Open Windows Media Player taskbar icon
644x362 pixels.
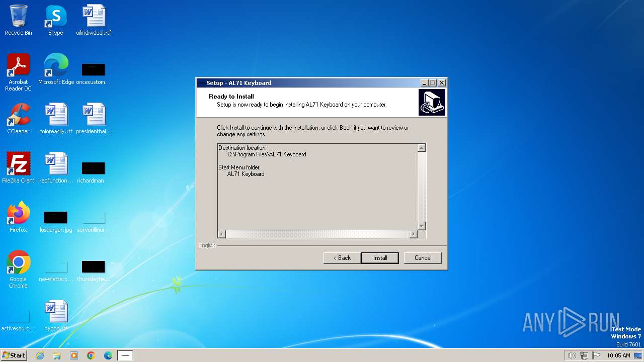point(74,355)
